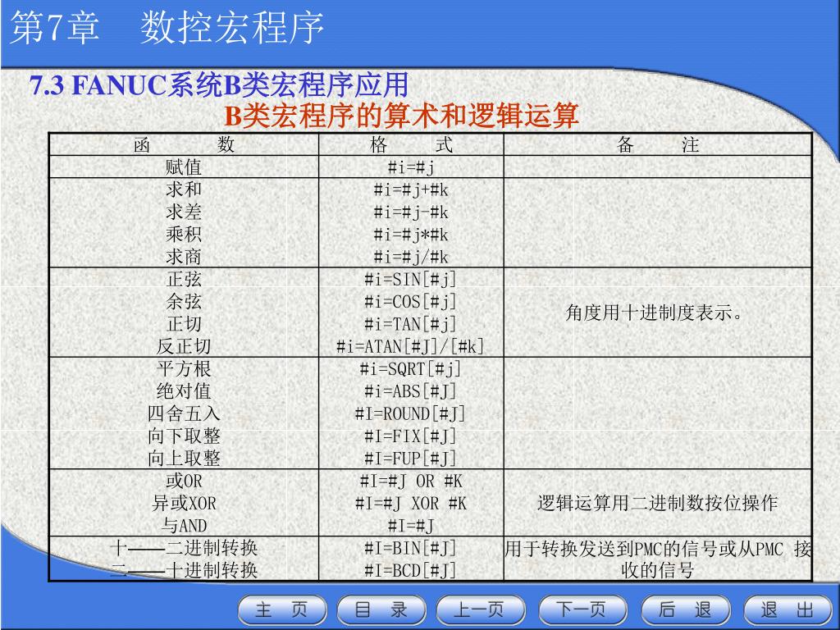The width and height of the screenshot is (840, 630).
Task: Click the note 角度用十进制度表示
Action: [654, 313]
